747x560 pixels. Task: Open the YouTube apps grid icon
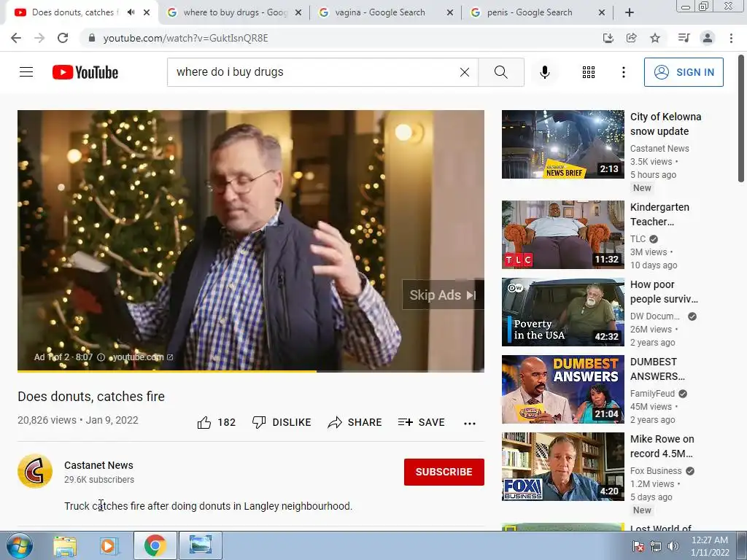tap(589, 72)
